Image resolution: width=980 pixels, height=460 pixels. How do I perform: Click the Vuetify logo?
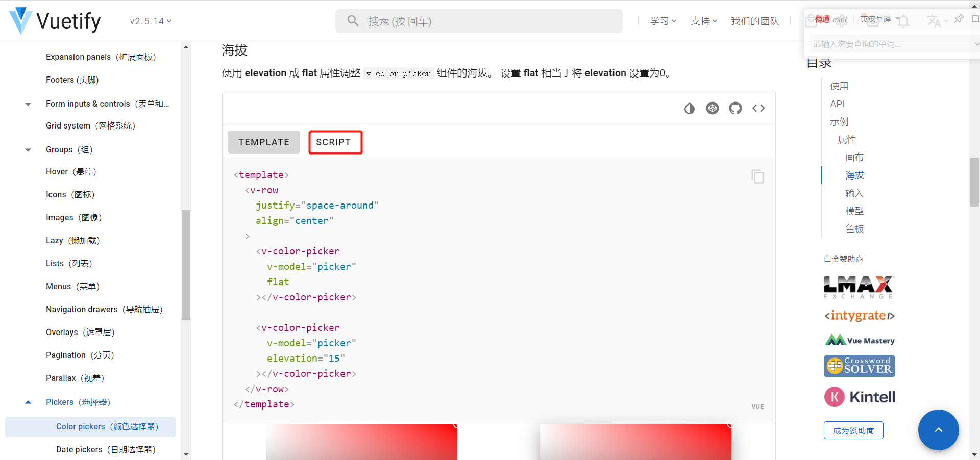(x=20, y=21)
